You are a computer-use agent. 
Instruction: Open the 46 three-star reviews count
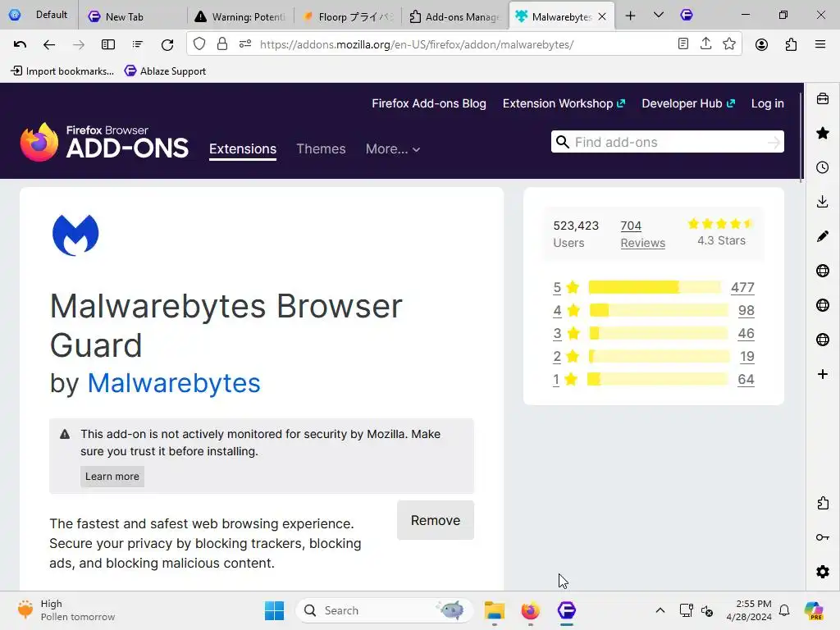click(x=746, y=333)
